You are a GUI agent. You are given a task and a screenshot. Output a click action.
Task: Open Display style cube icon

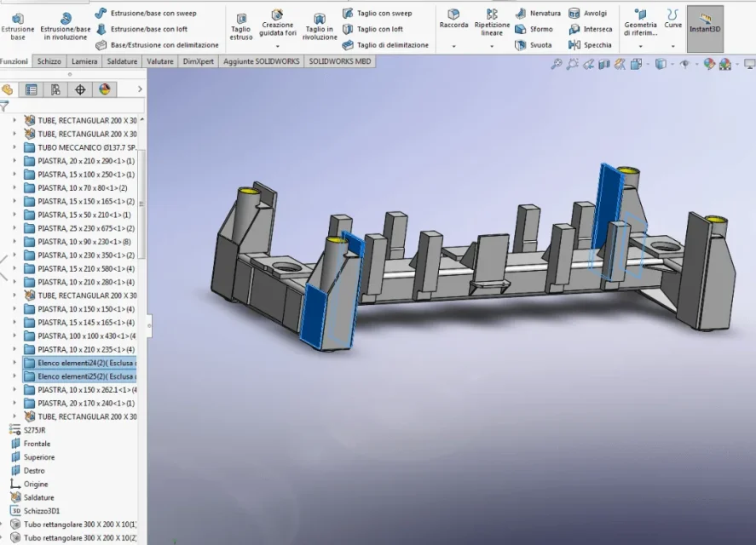(661, 64)
